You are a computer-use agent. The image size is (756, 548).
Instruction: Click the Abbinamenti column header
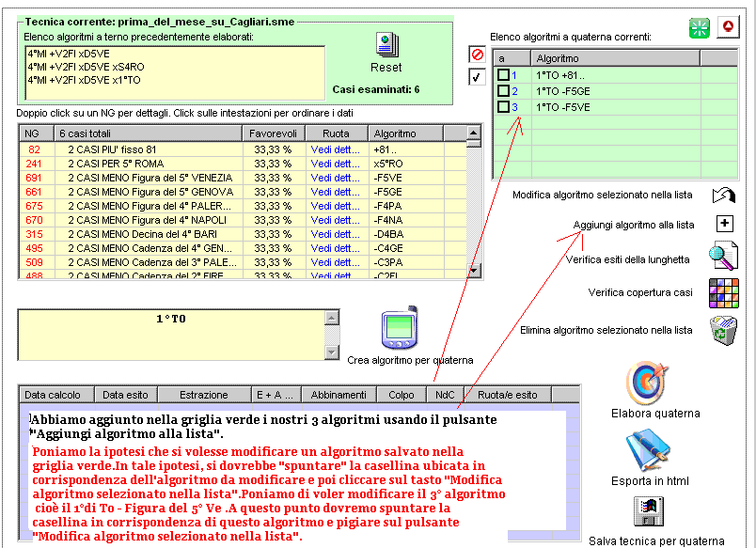(x=339, y=395)
